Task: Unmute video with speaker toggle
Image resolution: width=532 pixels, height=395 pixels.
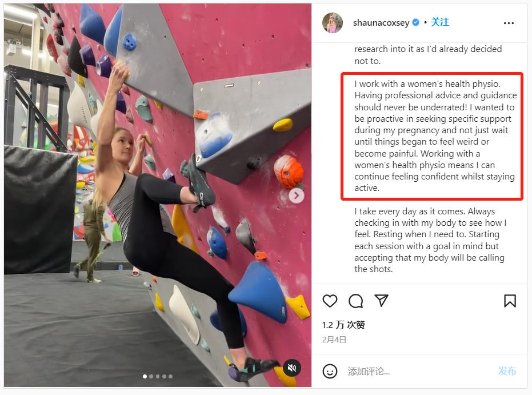Action: click(x=292, y=368)
